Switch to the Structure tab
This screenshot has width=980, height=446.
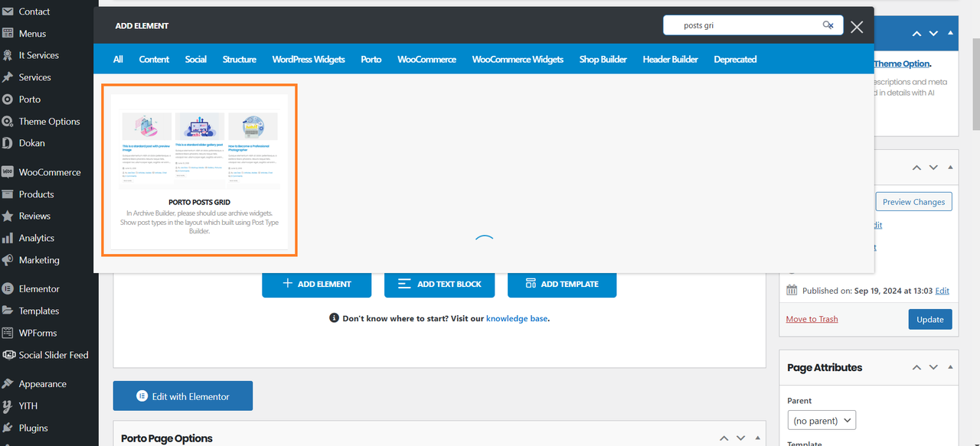[x=240, y=59]
